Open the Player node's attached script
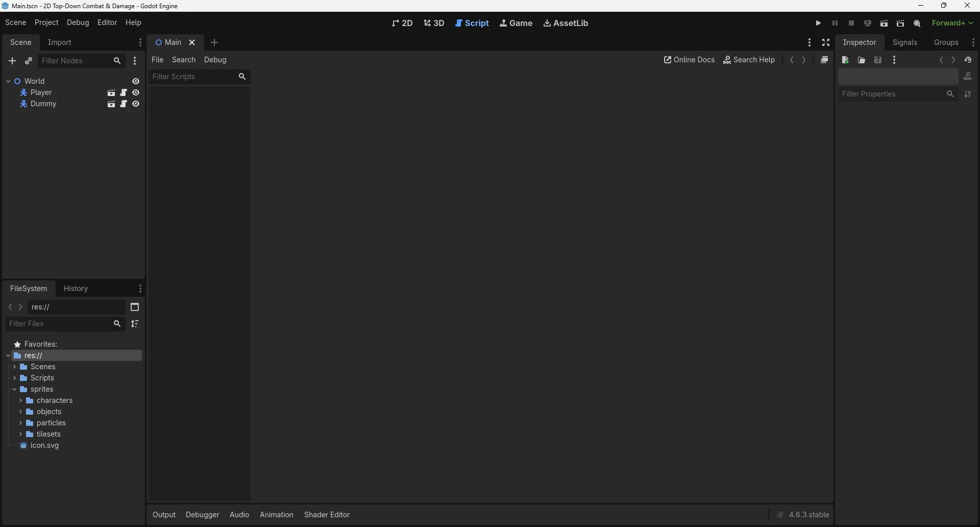Viewport: 980px width, 527px height. pos(124,92)
